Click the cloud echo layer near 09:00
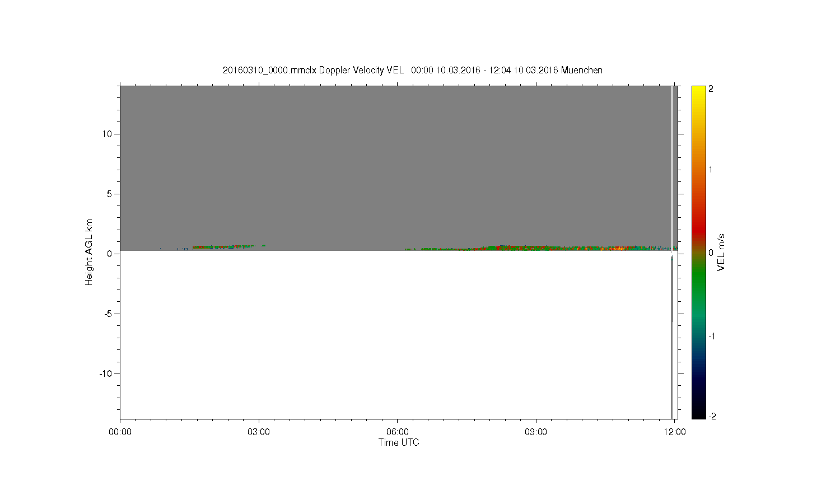 (536, 248)
